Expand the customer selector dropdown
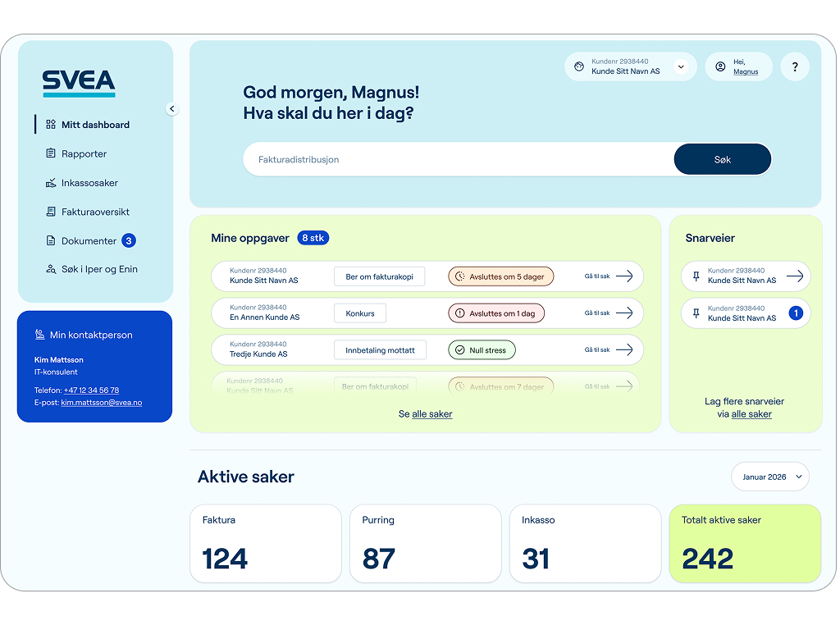 click(680, 67)
